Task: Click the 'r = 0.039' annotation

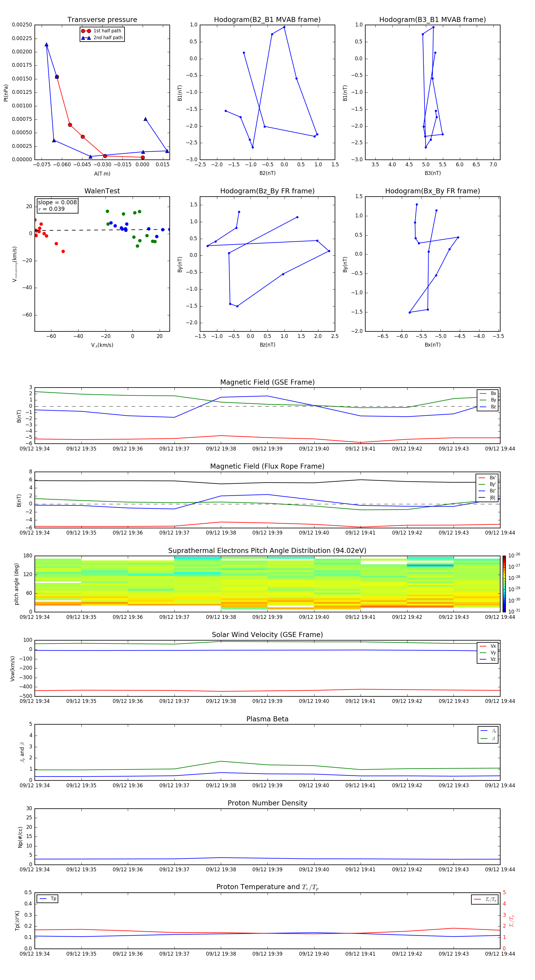Action: point(51,209)
